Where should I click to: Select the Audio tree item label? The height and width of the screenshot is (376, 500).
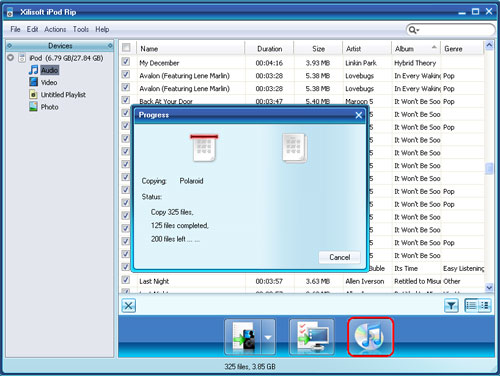(x=50, y=70)
